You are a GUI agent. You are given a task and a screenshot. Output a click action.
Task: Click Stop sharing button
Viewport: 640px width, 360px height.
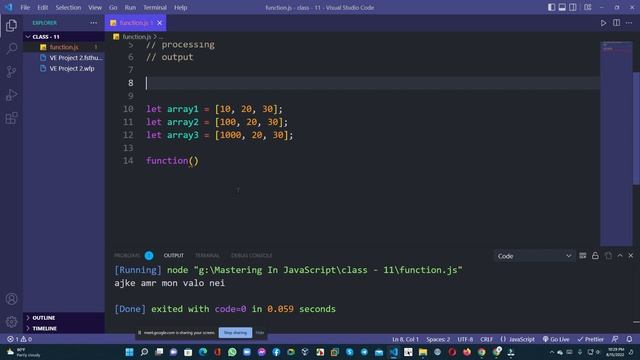point(235,333)
